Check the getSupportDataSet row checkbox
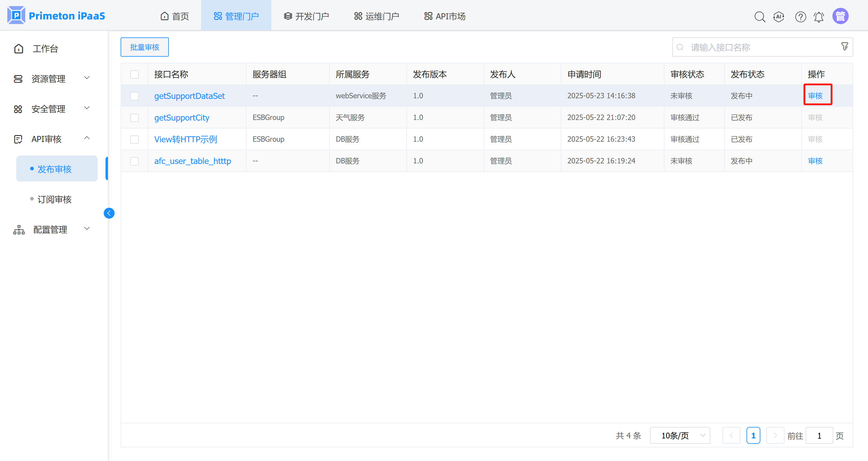 134,96
